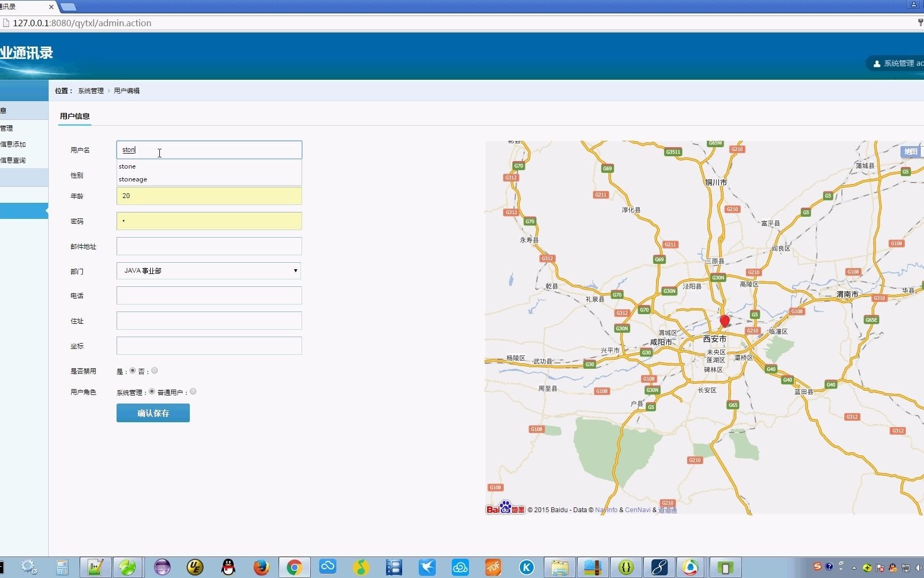
Task: Click the 住址 input field
Action: coord(209,321)
